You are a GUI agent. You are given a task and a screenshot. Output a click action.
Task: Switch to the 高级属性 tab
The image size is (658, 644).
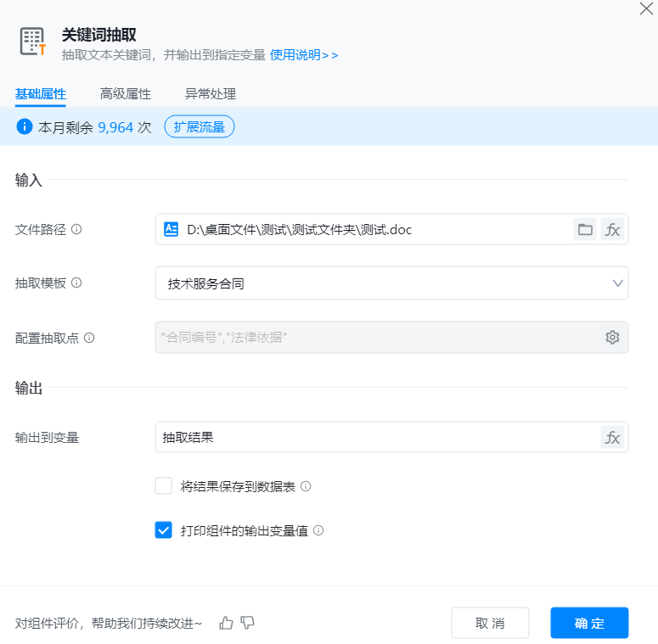click(125, 94)
